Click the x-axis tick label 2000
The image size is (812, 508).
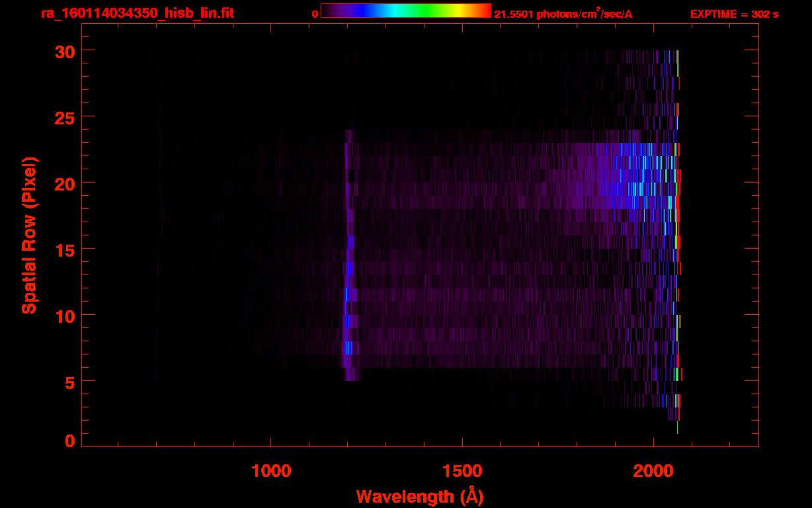653,471
